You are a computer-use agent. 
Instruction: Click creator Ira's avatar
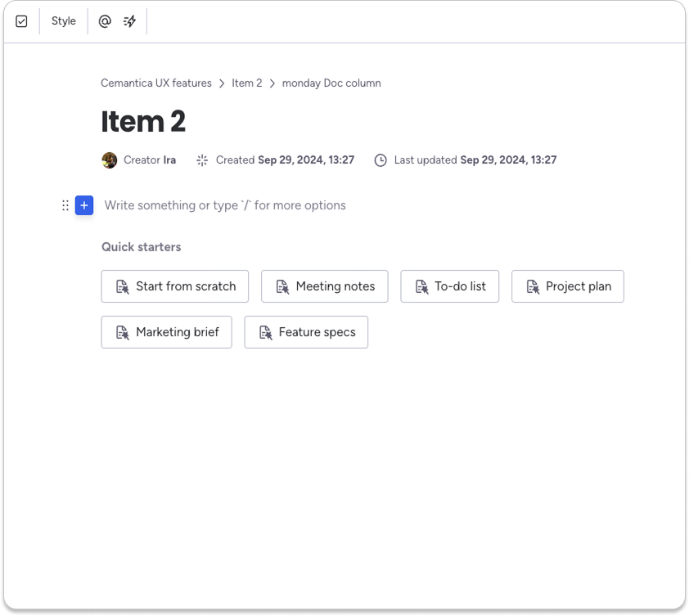point(110,160)
